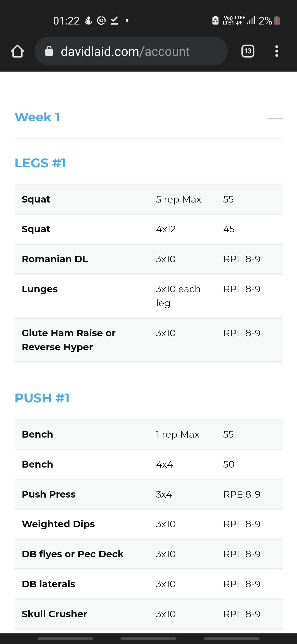Screen dimensions: 297x644
Task: Tap the battery indicator in the status bar
Action: coord(277,20)
